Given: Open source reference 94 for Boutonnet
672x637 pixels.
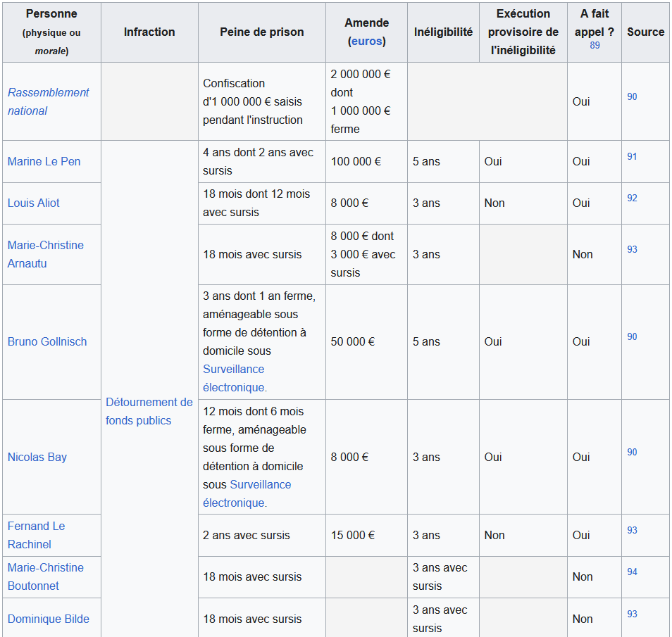Looking at the screenshot, I should tap(632, 572).
